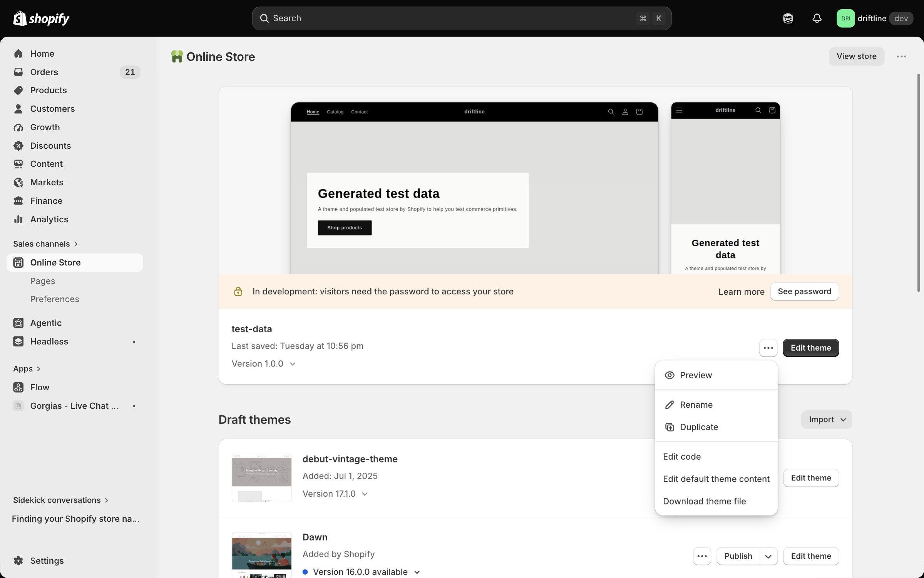Click the mobile preview hamburger menu icon

pos(679,110)
